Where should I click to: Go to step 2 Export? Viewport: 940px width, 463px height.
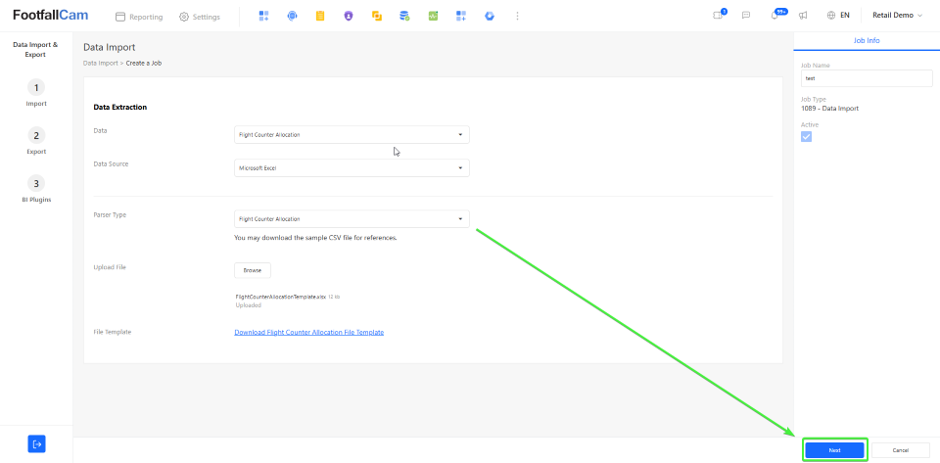(x=36, y=141)
